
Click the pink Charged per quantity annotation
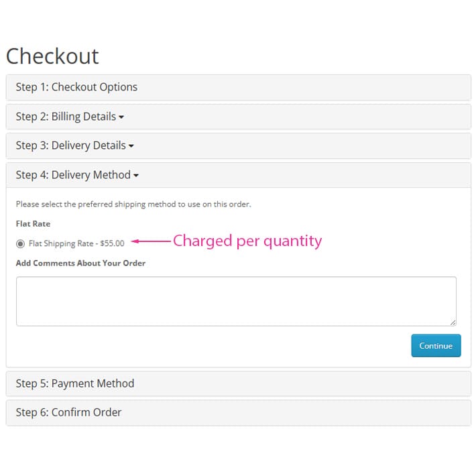tap(247, 241)
